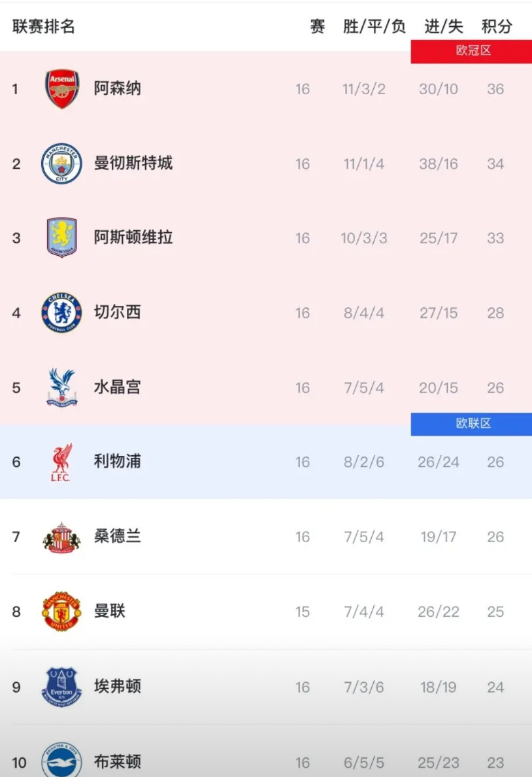Sort by 进/失 goal difference column

coord(443,27)
